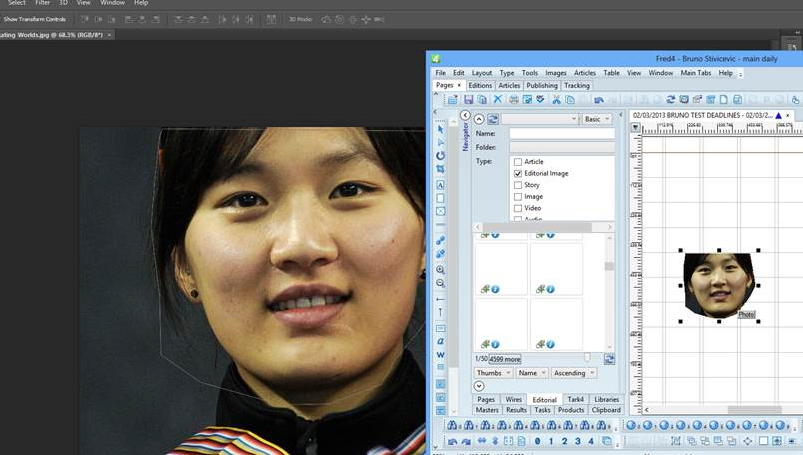The width and height of the screenshot is (803, 455).
Task: Check the Article type checkbox
Action: point(518,162)
